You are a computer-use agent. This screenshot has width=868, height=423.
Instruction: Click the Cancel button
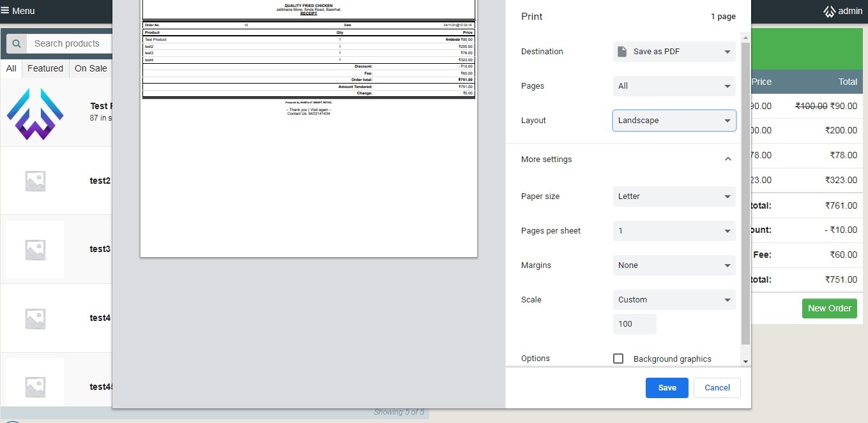pyautogui.click(x=717, y=388)
